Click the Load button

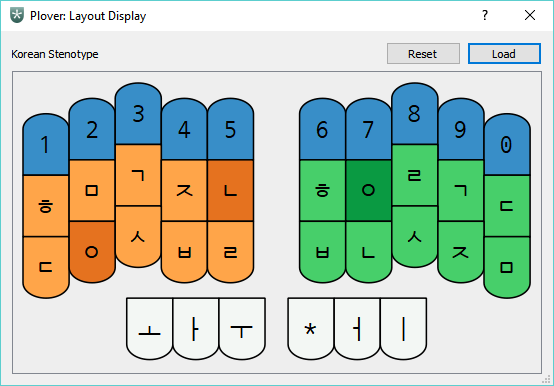coord(504,54)
